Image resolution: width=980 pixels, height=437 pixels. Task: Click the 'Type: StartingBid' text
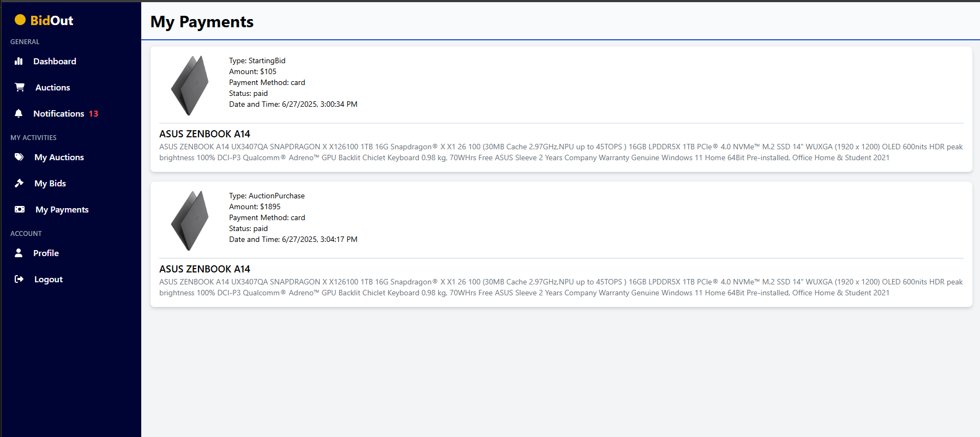(x=257, y=60)
